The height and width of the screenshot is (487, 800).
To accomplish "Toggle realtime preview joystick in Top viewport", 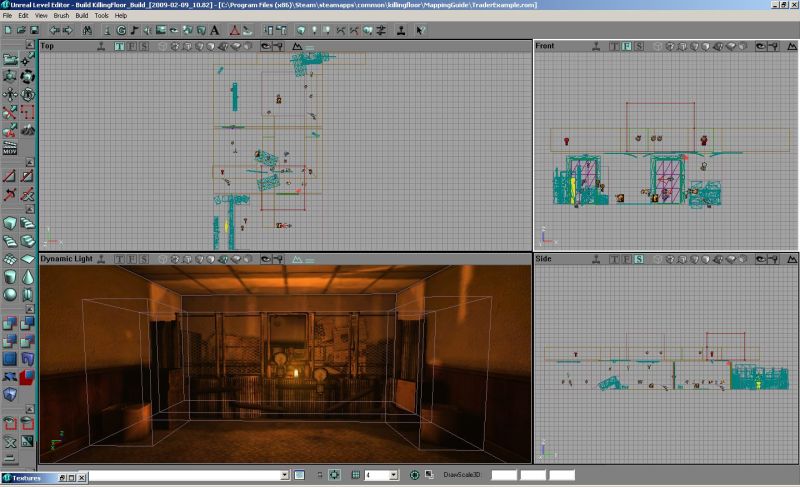I will pyautogui.click(x=101, y=46).
